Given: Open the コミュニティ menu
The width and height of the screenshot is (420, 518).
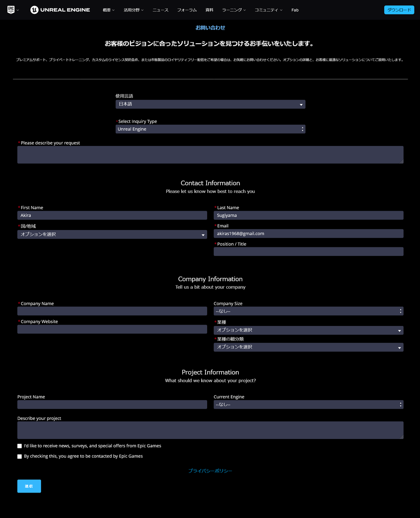Looking at the screenshot, I should (x=268, y=10).
